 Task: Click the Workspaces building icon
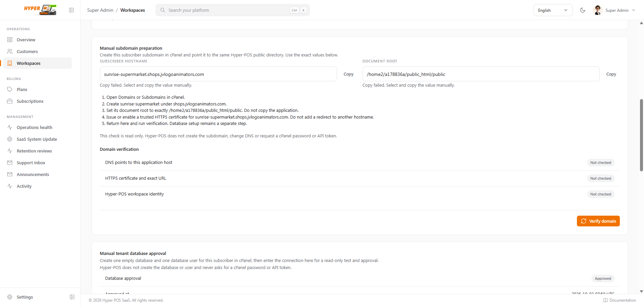point(10,63)
